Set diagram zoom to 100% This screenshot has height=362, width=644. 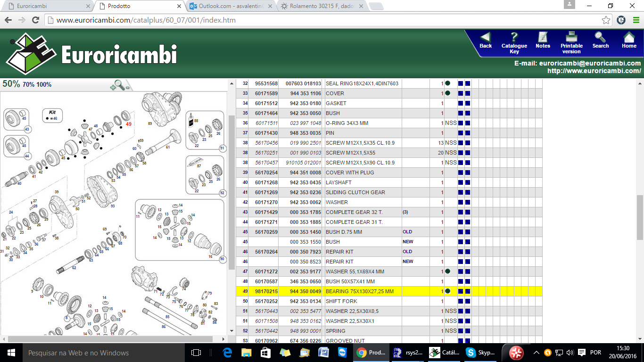click(44, 85)
